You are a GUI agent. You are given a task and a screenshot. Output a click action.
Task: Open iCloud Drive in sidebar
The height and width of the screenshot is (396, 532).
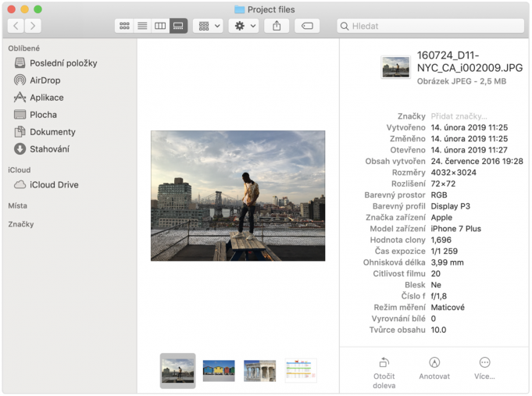pos(54,185)
